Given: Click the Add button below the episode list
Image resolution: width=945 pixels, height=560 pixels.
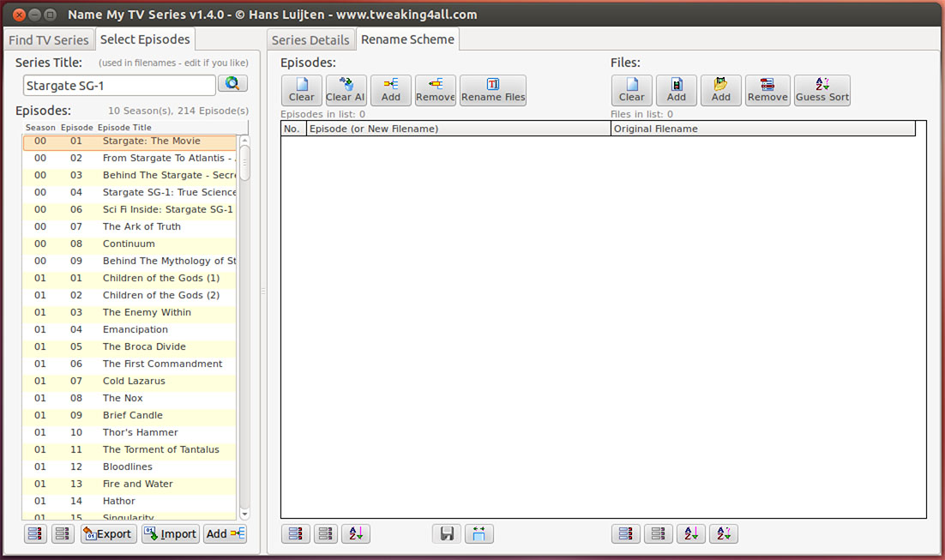Looking at the screenshot, I should pyautogui.click(x=225, y=533).
